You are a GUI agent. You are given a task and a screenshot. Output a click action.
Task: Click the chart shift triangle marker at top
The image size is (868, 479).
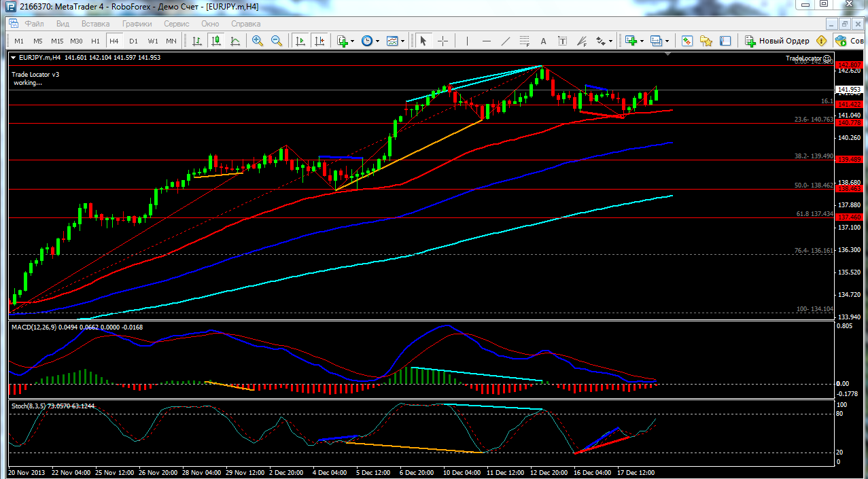(667, 54)
